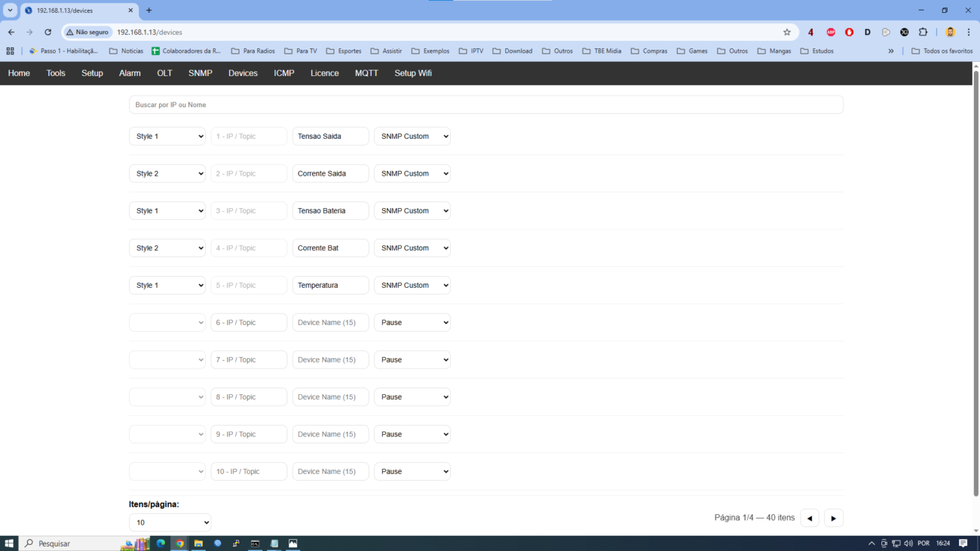This screenshot has height=551, width=980.
Task: Open the Esportes bookmark folder
Action: [x=344, y=51]
